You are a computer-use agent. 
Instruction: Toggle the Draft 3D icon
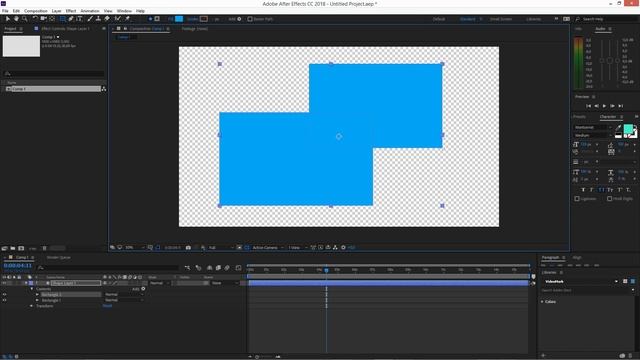pos(198,268)
